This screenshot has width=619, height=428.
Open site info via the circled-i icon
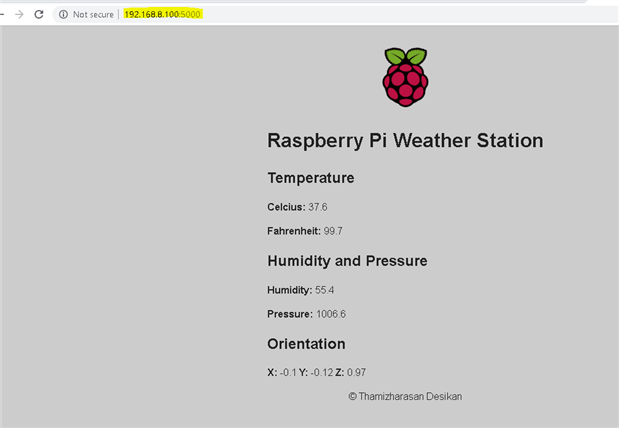click(x=63, y=15)
